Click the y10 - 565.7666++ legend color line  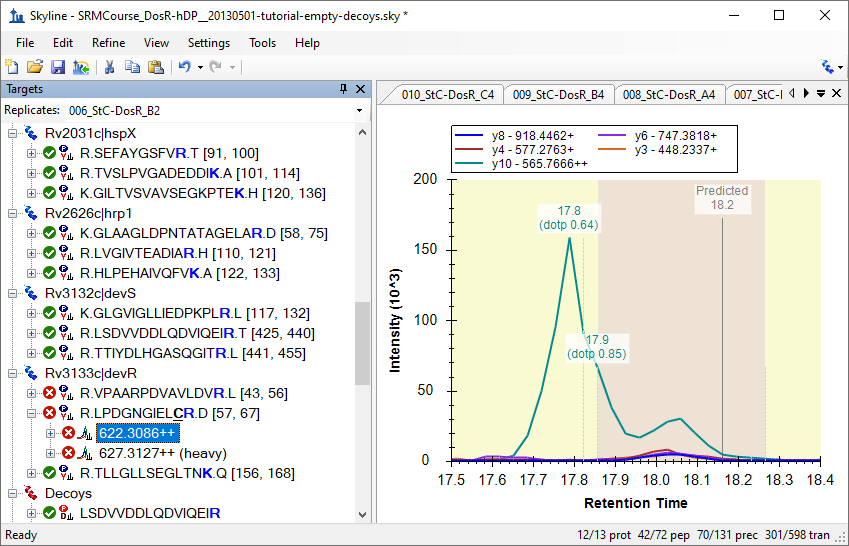click(x=466, y=163)
